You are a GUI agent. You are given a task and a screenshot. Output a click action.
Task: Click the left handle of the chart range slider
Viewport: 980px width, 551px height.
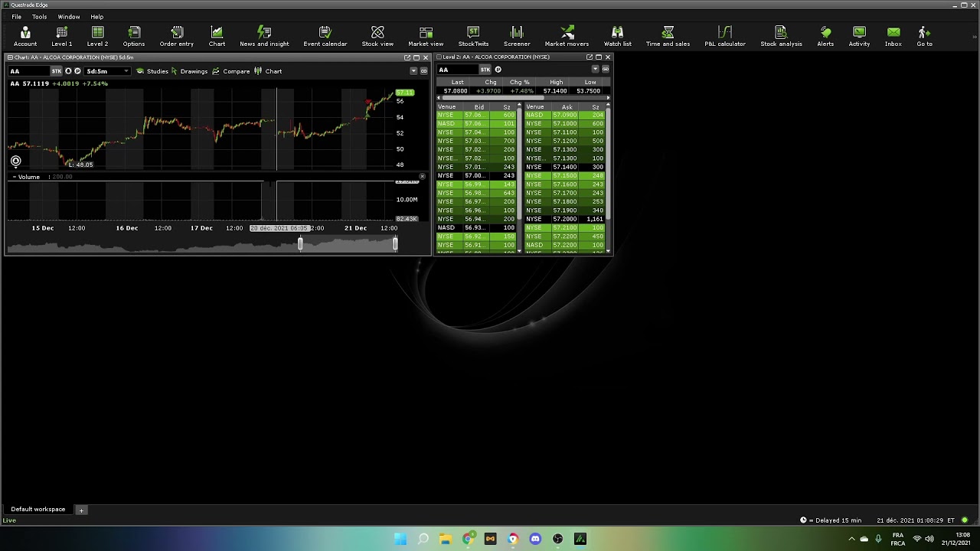(x=300, y=244)
